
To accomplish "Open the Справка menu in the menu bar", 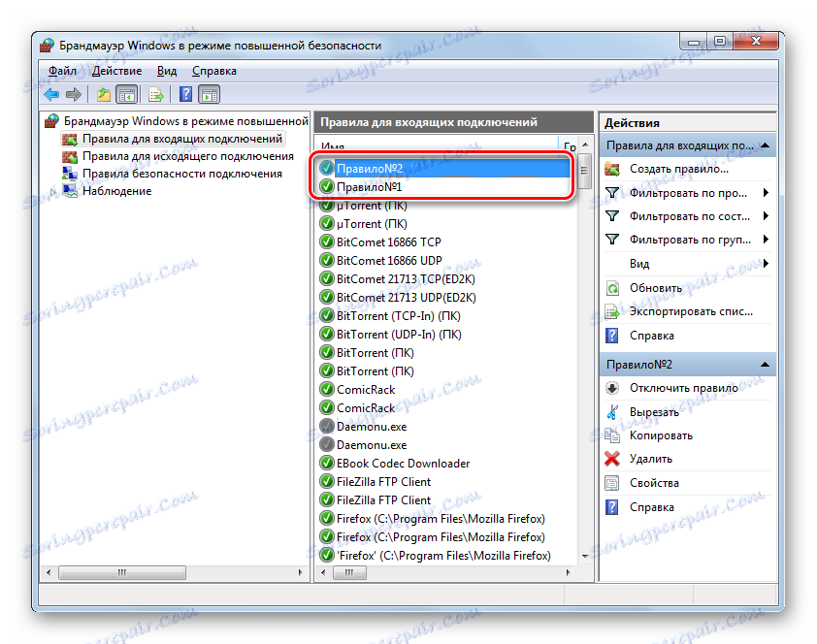I will (214, 71).
